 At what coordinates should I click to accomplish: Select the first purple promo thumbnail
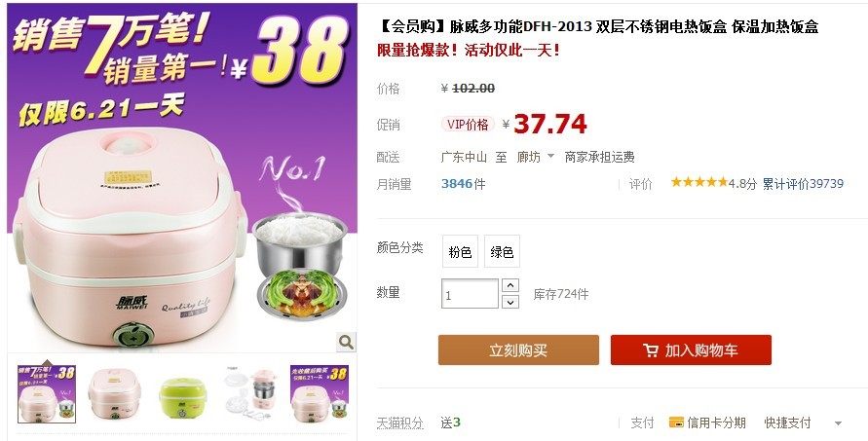47,393
